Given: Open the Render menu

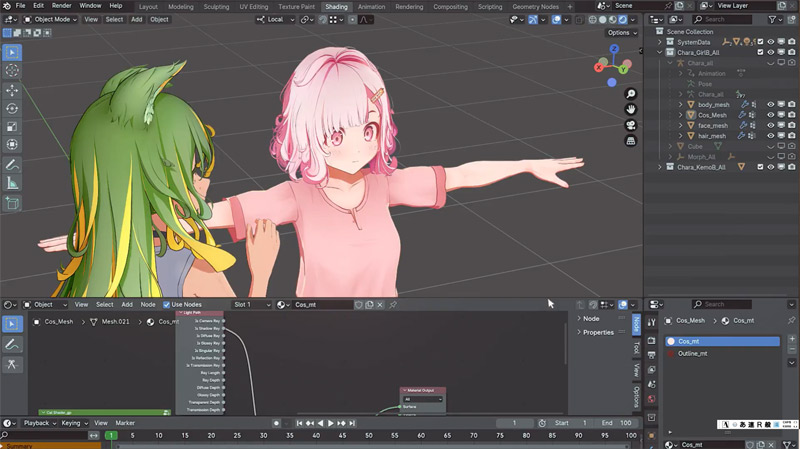Looking at the screenshot, I should click(x=62, y=6).
